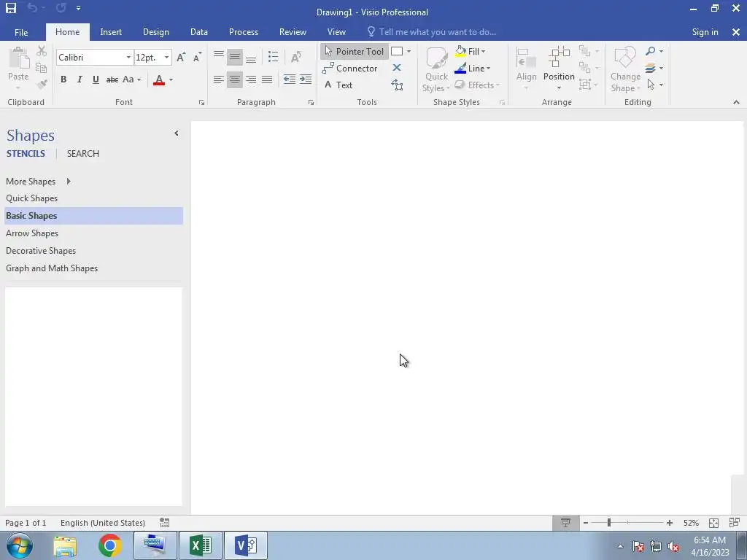This screenshot has width=747, height=560.
Task: Decrease font size with small A icon
Action: [197, 57]
